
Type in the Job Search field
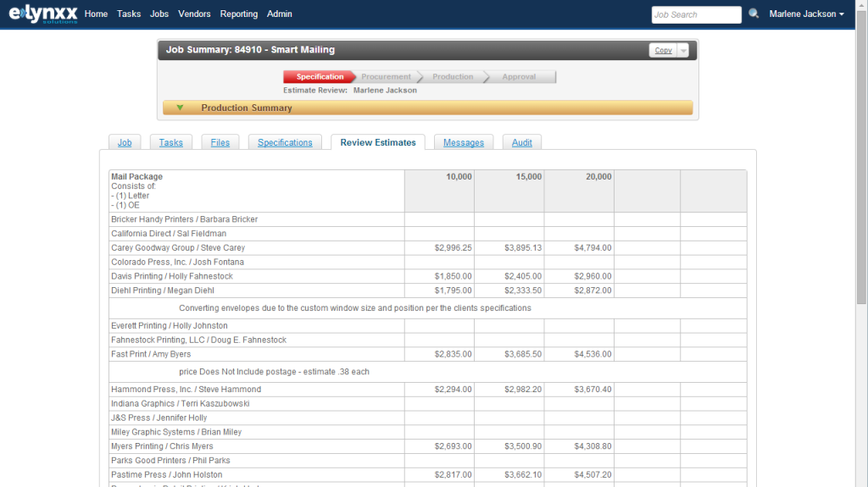[x=696, y=14]
